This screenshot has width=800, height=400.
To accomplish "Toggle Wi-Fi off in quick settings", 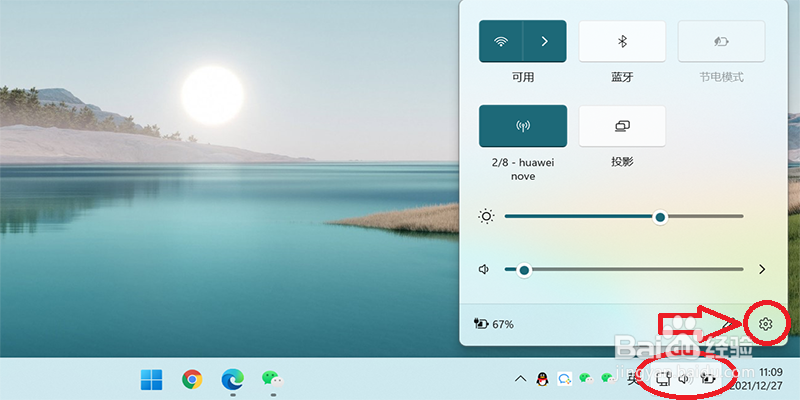I will (501, 41).
